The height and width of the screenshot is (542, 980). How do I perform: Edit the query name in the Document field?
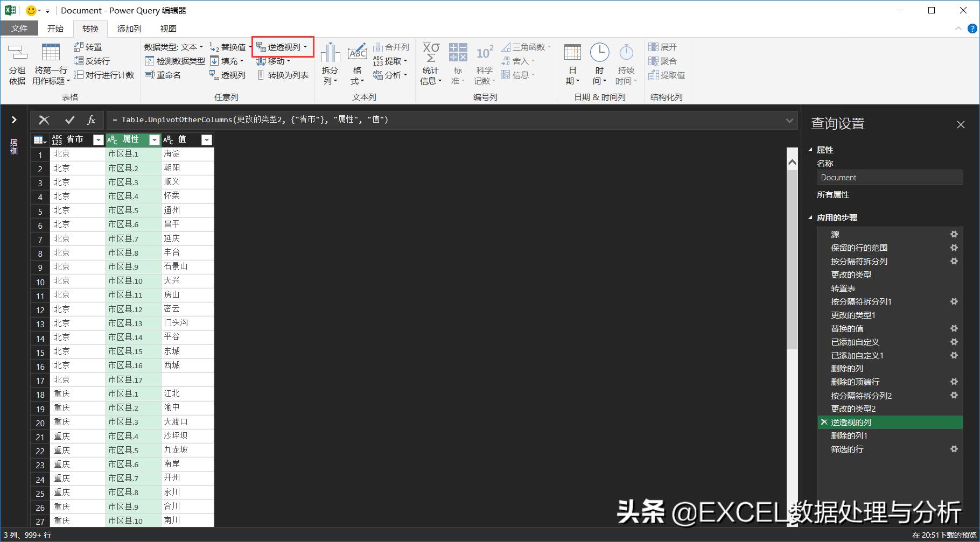click(x=890, y=177)
